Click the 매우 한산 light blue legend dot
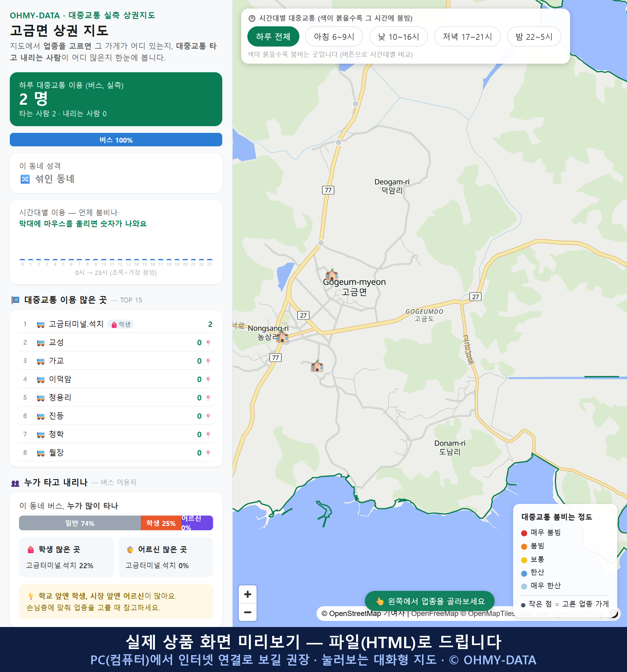 click(524, 587)
